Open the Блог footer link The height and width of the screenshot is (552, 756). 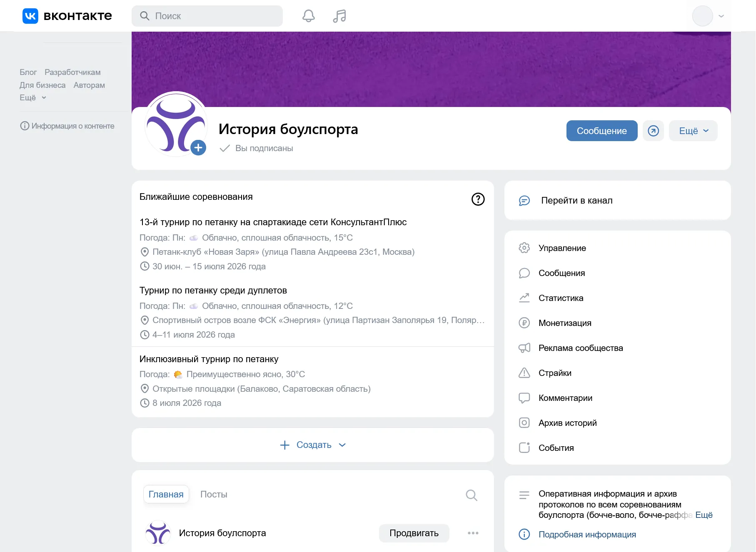(x=28, y=72)
